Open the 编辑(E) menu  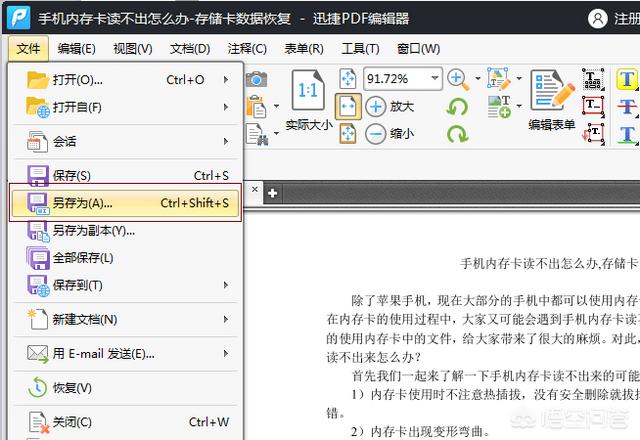point(77,49)
